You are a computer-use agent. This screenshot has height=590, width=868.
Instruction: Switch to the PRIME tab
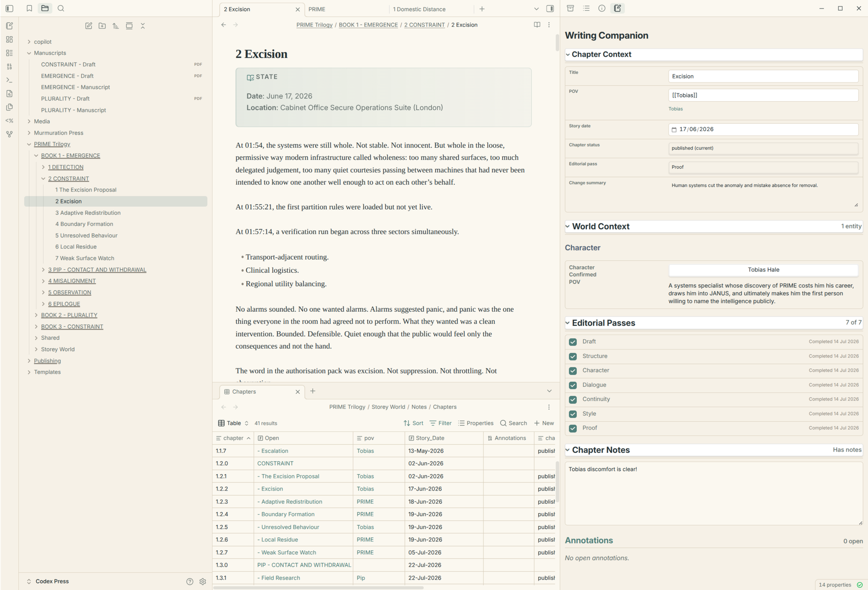(317, 9)
